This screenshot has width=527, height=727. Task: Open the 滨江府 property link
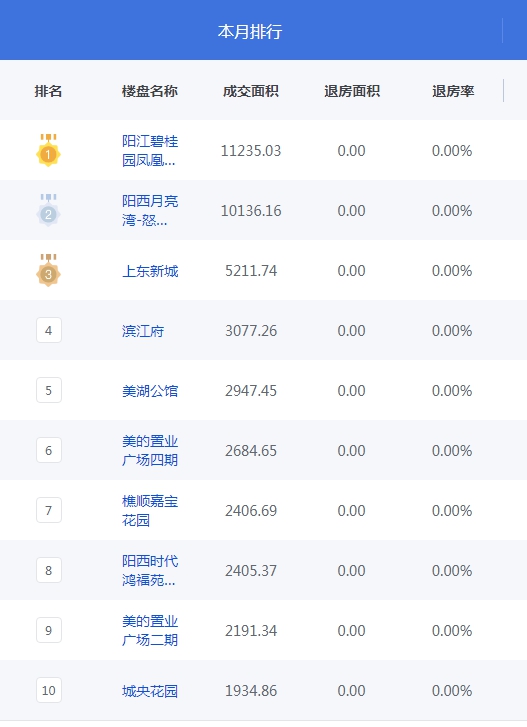(143, 331)
